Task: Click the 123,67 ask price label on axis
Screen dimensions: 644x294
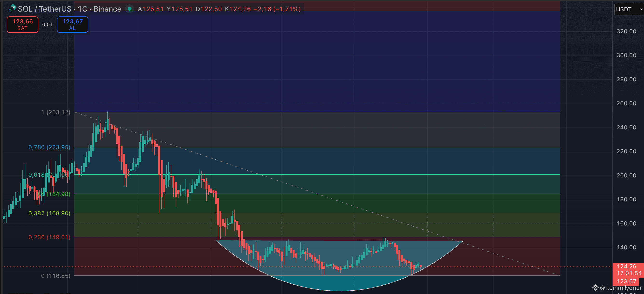Action: pyautogui.click(x=626, y=281)
